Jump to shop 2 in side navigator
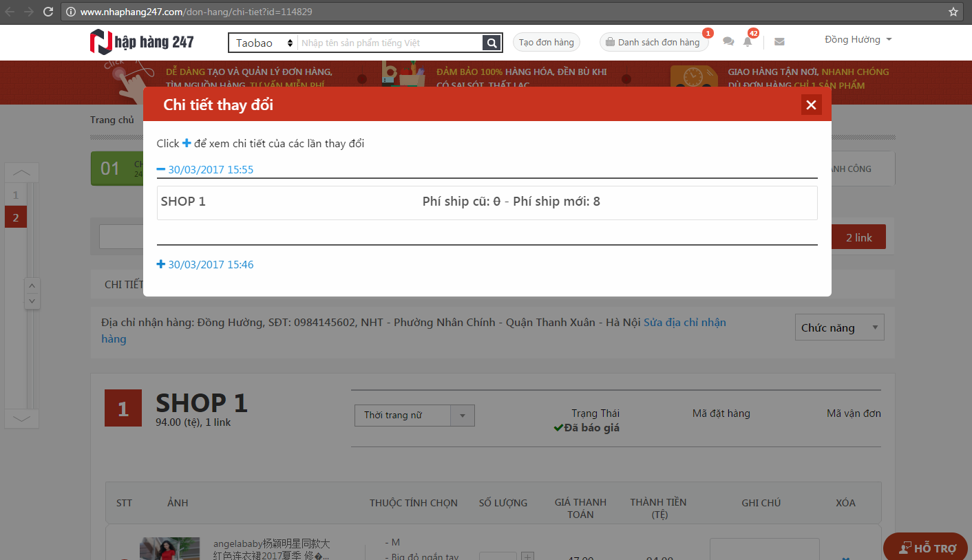972x560 pixels. [x=15, y=217]
